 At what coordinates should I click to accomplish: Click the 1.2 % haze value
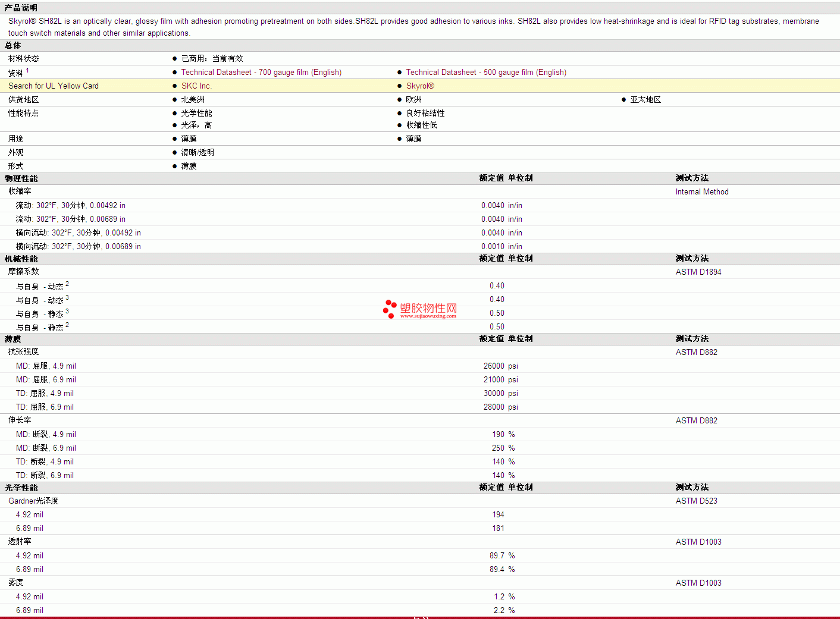pyautogui.click(x=504, y=596)
